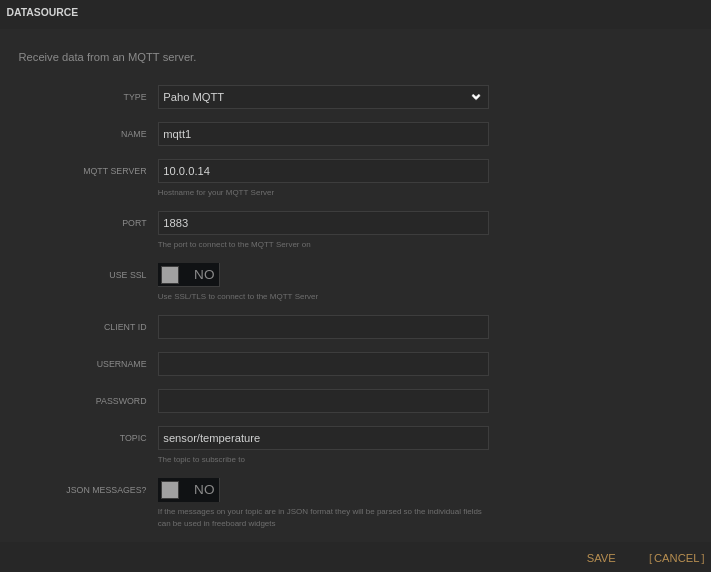This screenshot has width=711, height=572.
Task: Click the chevron arrow in the Type selector
Action: pyautogui.click(x=476, y=97)
